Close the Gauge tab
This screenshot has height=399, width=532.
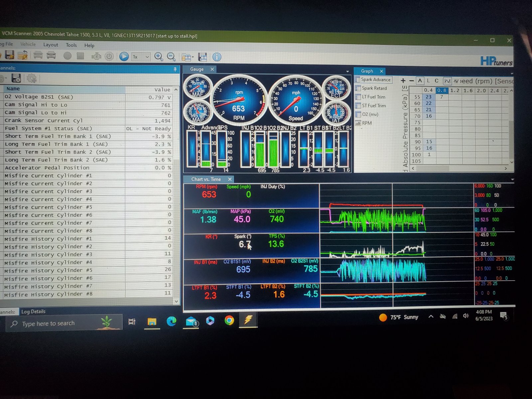tap(212, 69)
